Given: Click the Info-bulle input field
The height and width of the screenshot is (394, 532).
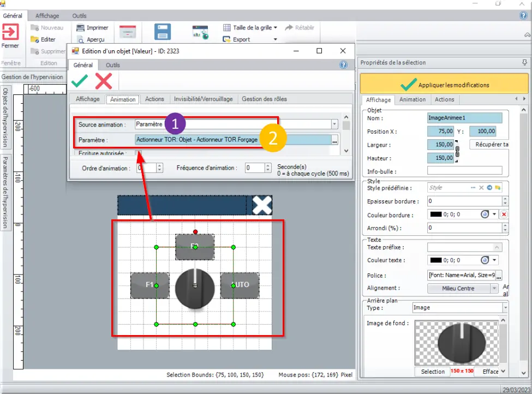Looking at the screenshot, I should 464,170.
